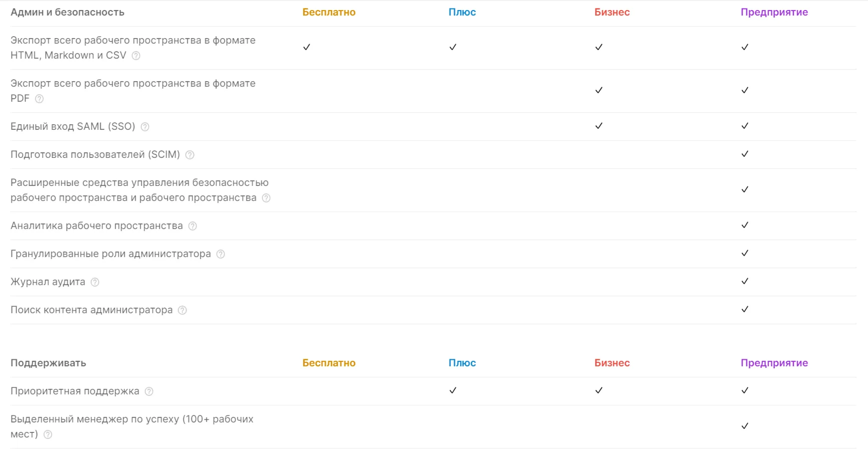Click Бизнес header in Поддерживать section
868x452 pixels.
[612, 363]
